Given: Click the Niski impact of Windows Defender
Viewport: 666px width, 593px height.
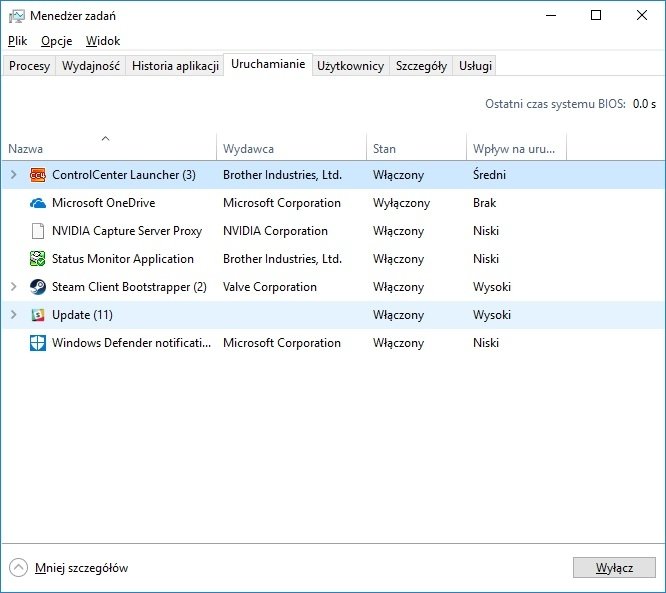Looking at the screenshot, I should coord(485,343).
